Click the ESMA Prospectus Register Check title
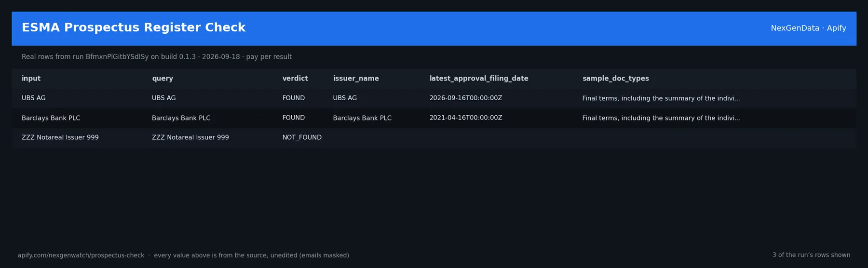The width and height of the screenshot is (868, 268). point(134,28)
